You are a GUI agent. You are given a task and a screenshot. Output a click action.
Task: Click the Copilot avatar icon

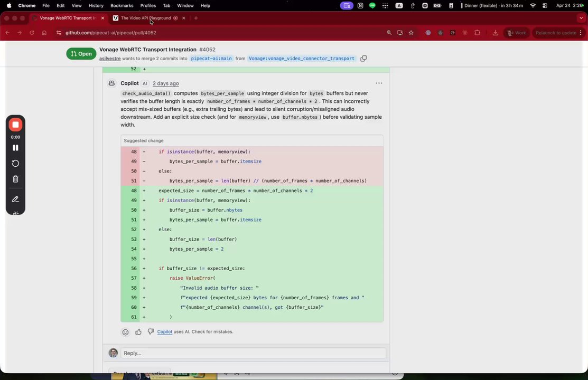(x=112, y=83)
